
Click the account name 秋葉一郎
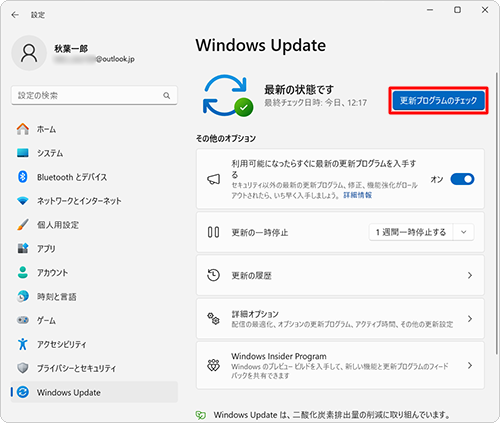[71, 49]
